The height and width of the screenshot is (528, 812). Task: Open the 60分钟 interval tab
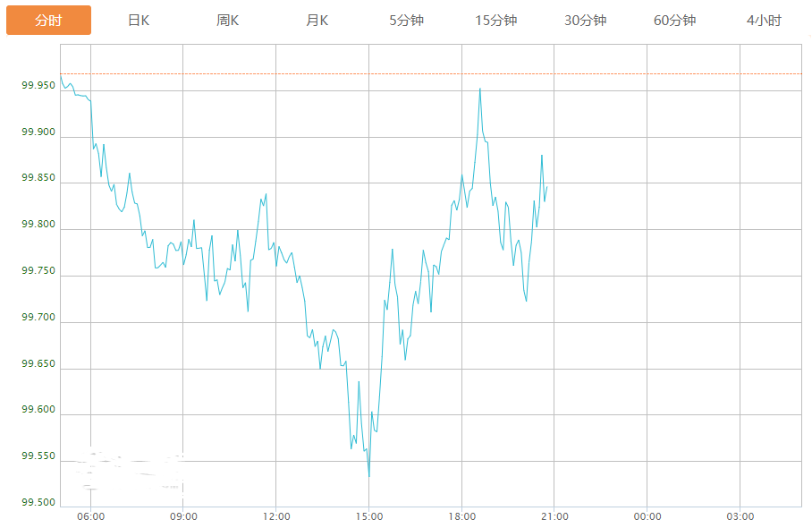point(675,21)
